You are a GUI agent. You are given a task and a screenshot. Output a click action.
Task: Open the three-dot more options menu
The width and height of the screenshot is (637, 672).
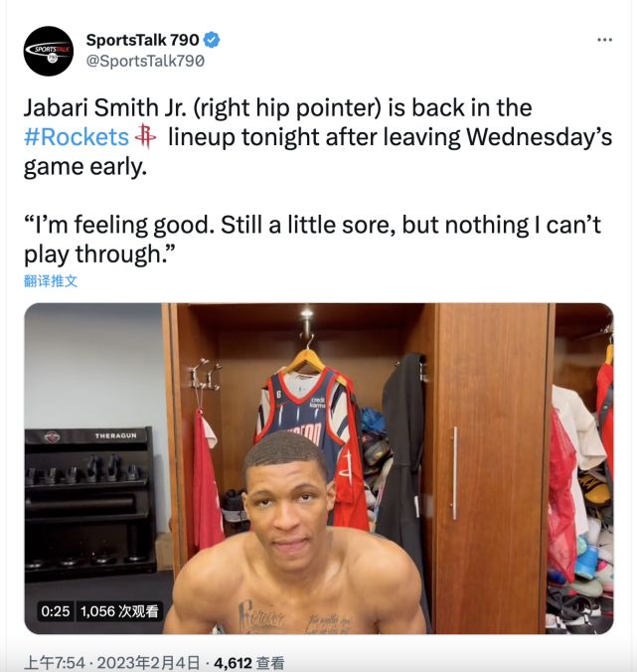coord(604,40)
